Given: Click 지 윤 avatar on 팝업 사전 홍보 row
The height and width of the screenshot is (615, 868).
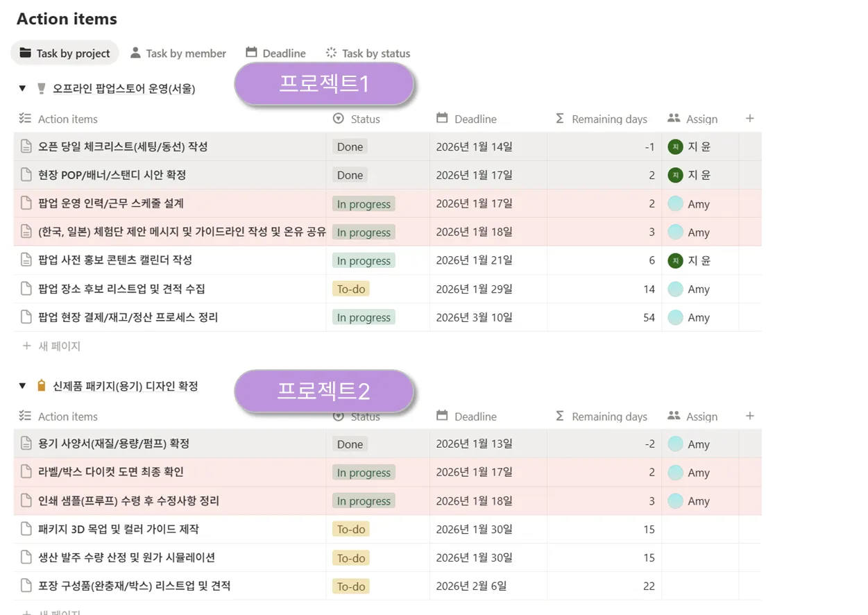Looking at the screenshot, I should pos(675,261).
